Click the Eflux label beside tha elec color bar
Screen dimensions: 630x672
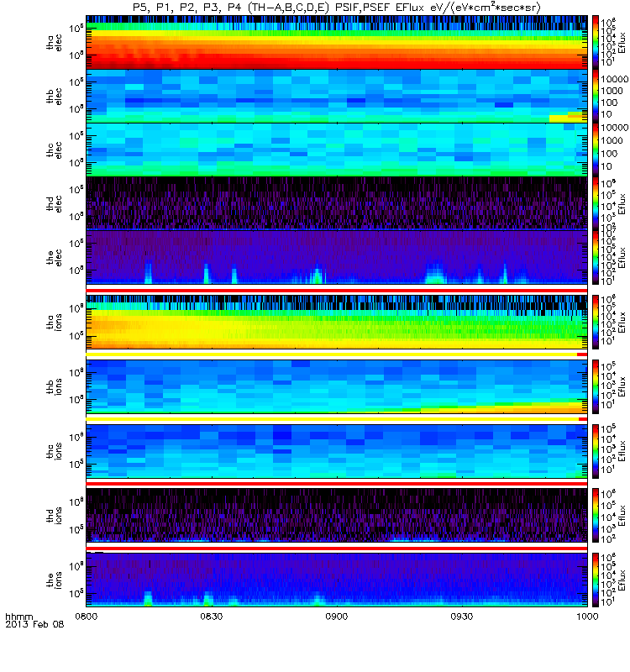click(622, 42)
